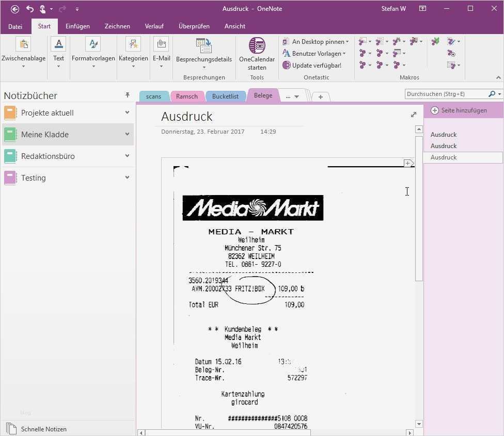The image size is (504, 436).
Task: Run the green checkmark macro icon
Action: coord(435,41)
